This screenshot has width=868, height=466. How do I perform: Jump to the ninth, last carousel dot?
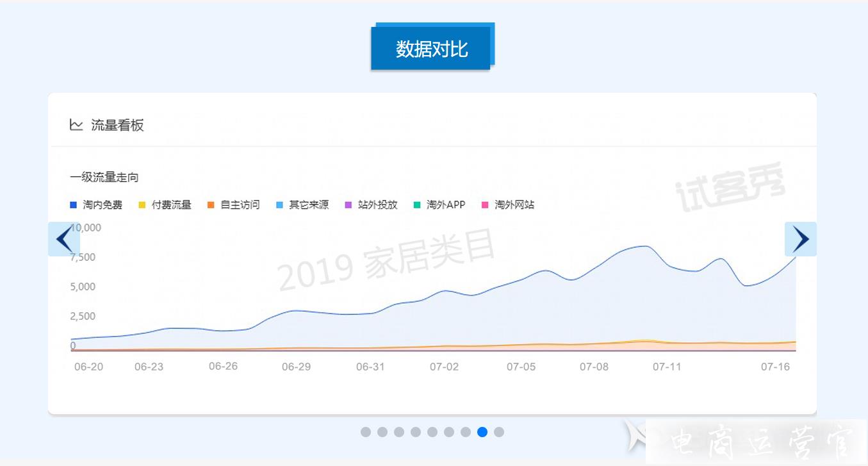(x=499, y=432)
